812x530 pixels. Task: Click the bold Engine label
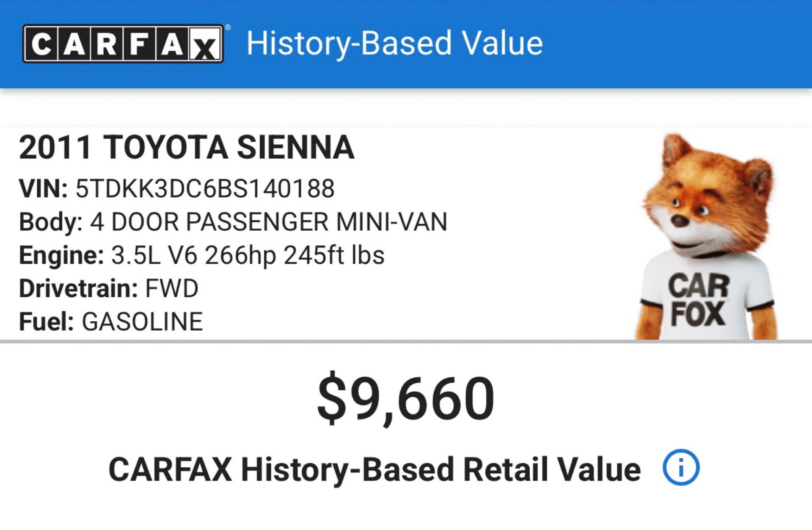pyautogui.click(x=61, y=255)
